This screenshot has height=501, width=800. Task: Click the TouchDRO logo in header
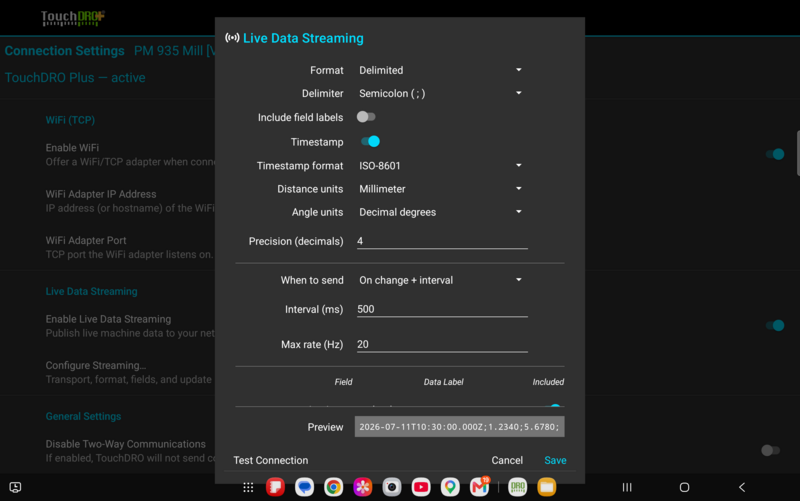(73, 18)
